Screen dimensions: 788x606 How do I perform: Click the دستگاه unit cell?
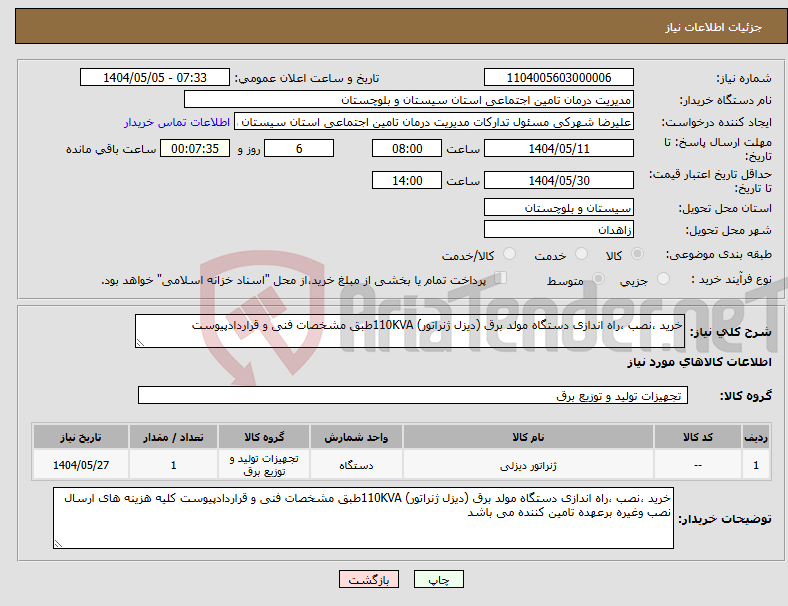(356, 465)
